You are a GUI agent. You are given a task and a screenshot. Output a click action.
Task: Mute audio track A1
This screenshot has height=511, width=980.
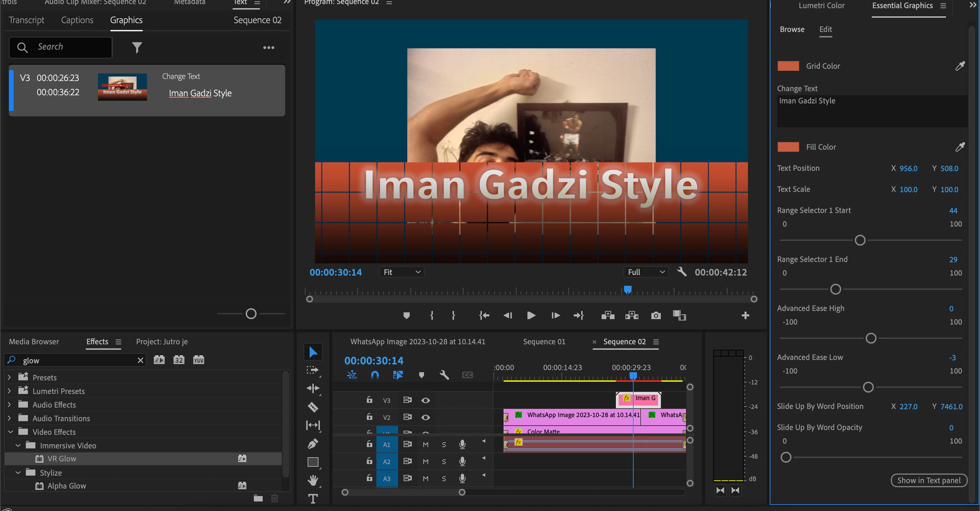(425, 444)
